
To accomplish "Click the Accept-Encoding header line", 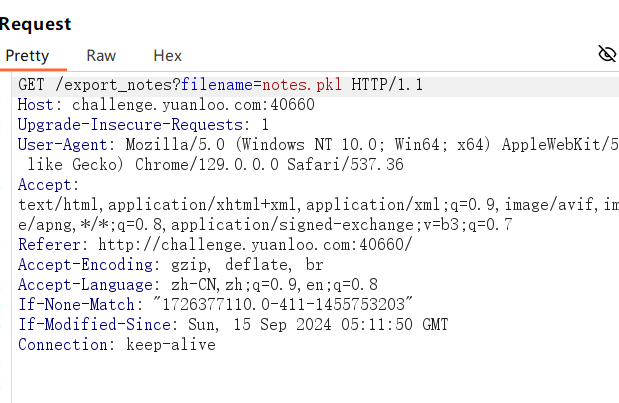I will tap(170, 265).
